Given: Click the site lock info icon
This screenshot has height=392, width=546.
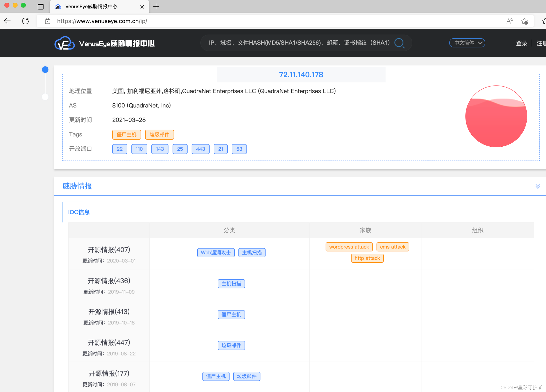Looking at the screenshot, I should (48, 21).
